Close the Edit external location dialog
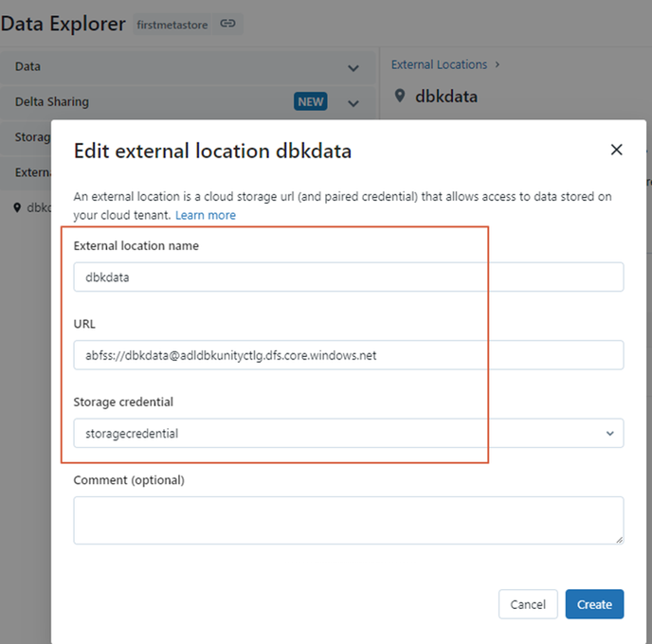 pos(616,150)
